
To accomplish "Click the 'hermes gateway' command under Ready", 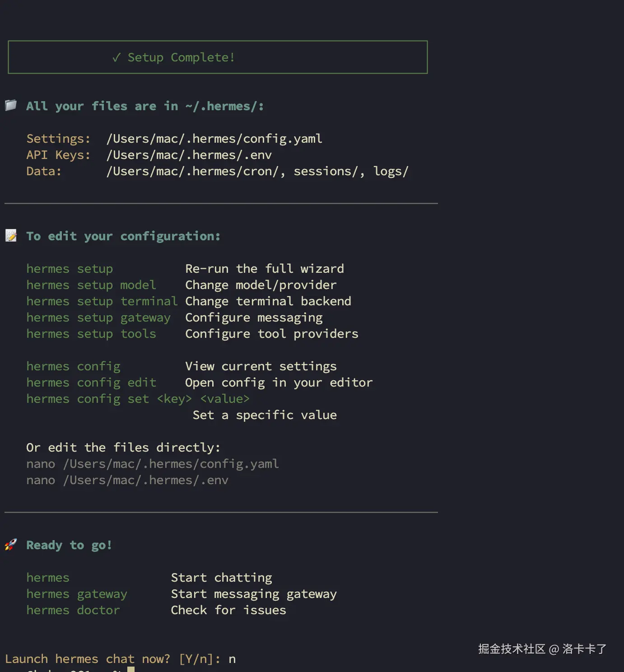I will point(77,594).
